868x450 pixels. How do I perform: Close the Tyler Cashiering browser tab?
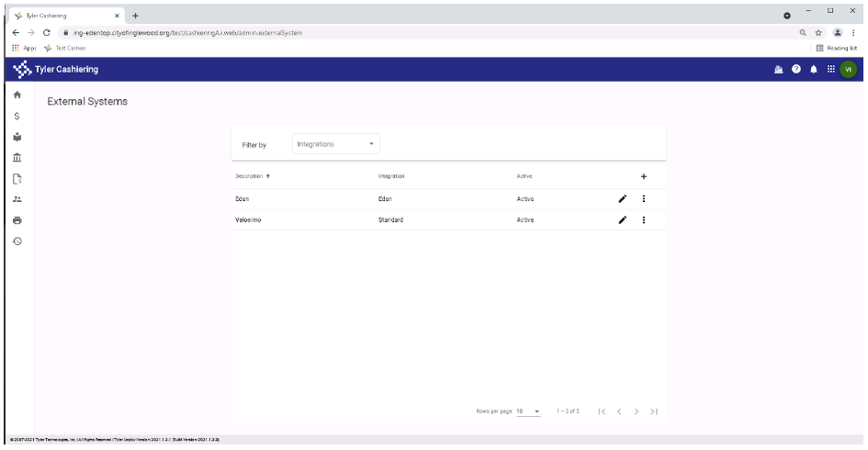(117, 16)
